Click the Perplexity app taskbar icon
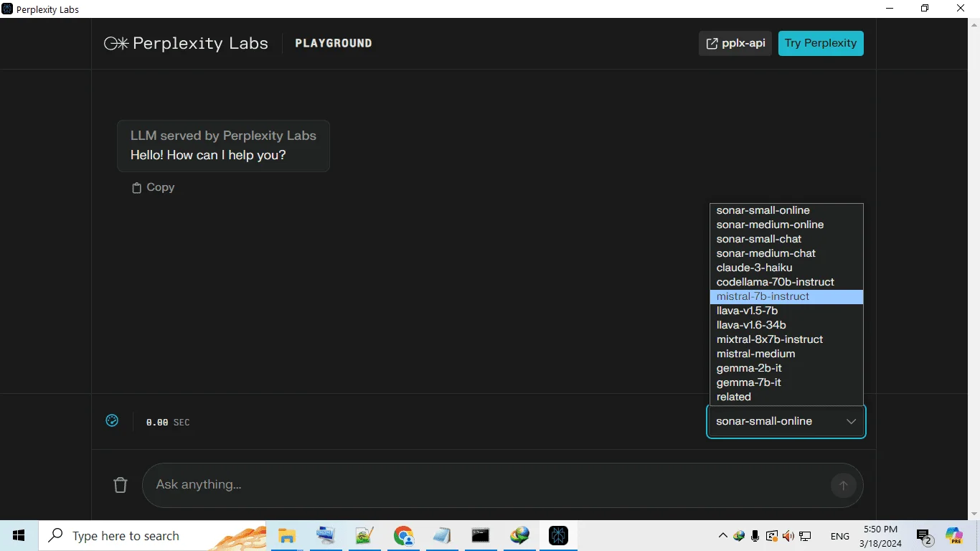The height and width of the screenshot is (551, 980). [x=558, y=536]
